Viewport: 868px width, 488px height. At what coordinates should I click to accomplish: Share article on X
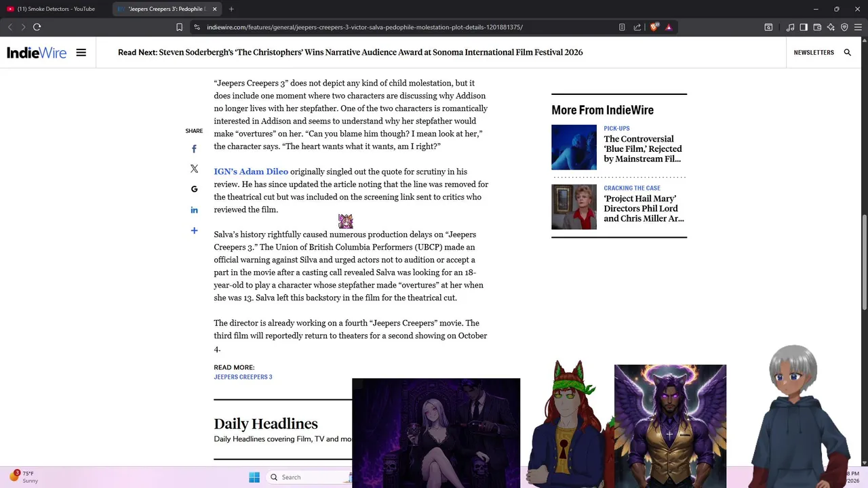click(194, 169)
